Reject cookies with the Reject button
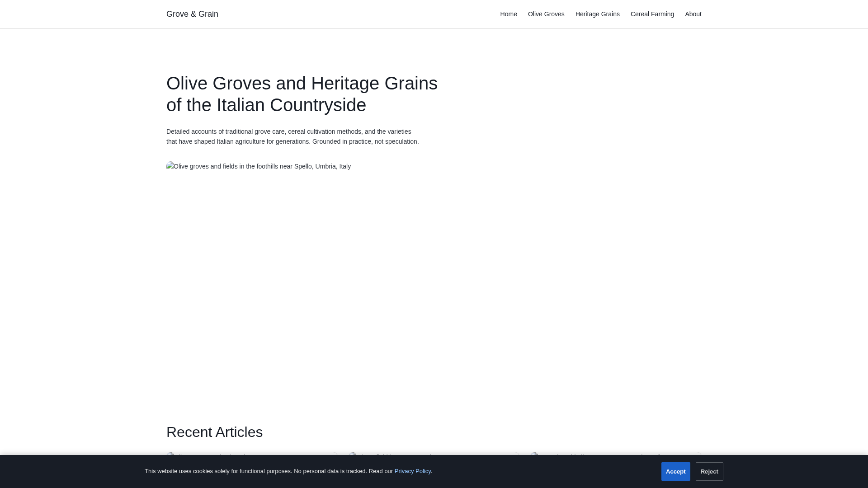 [709, 471]
